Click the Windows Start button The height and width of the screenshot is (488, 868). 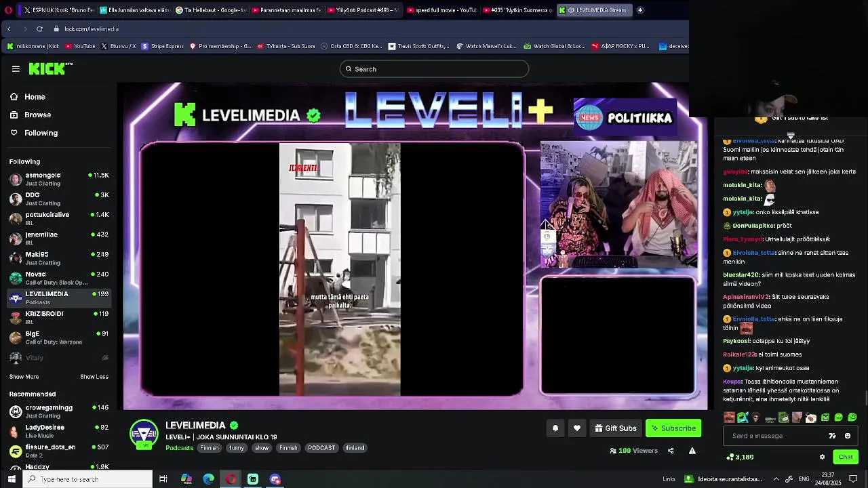pyautogui.click(x=12, y=479)
